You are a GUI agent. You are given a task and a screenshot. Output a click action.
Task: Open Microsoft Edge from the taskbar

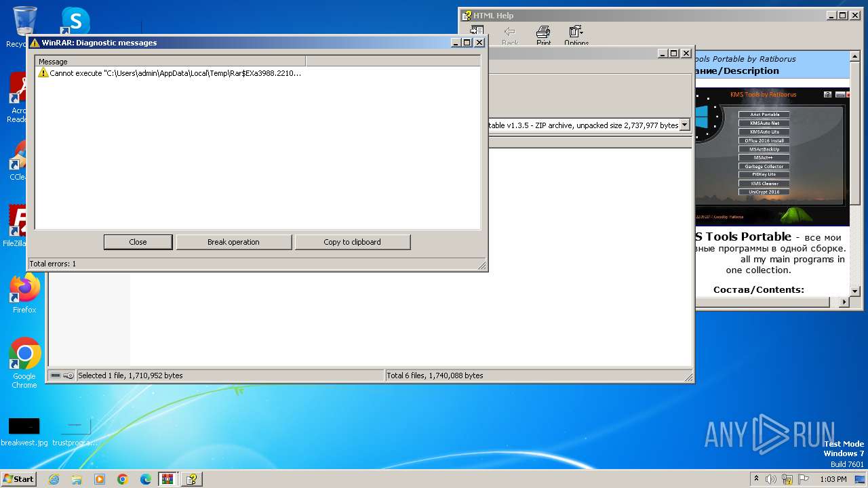click(x=146, y=479)
